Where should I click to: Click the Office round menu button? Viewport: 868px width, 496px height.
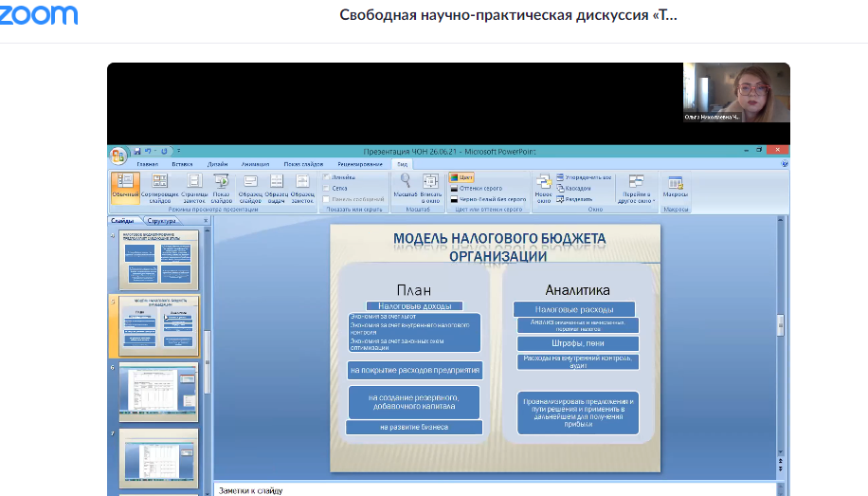point(119,154)
